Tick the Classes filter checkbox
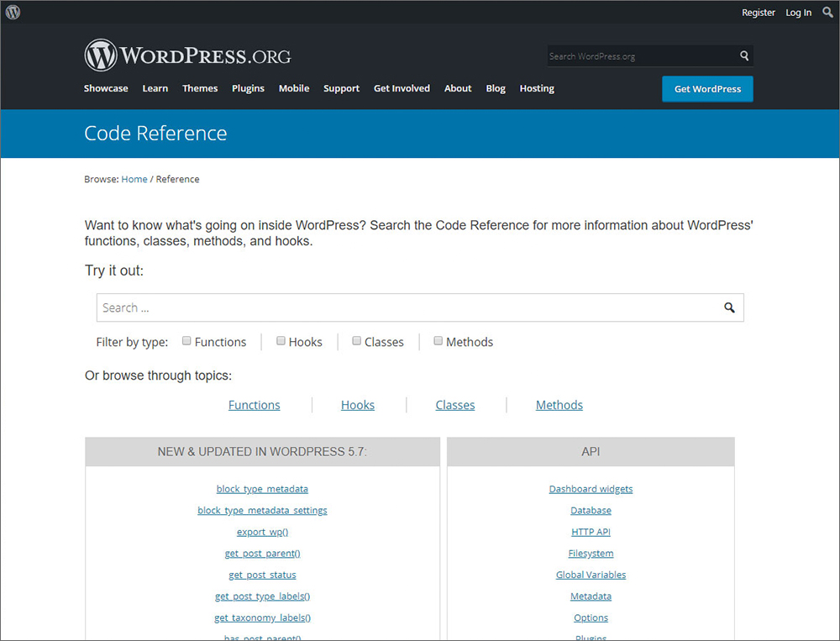Image resolution: width=840 pixels, height=641 pixels. (x=357, y=341)
